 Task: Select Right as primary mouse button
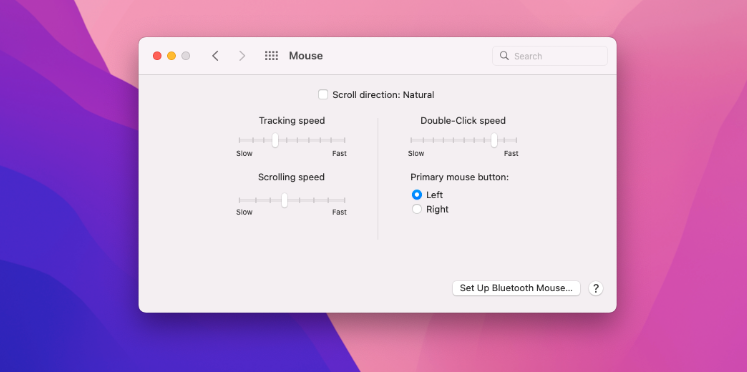click(x=417, y=209)
